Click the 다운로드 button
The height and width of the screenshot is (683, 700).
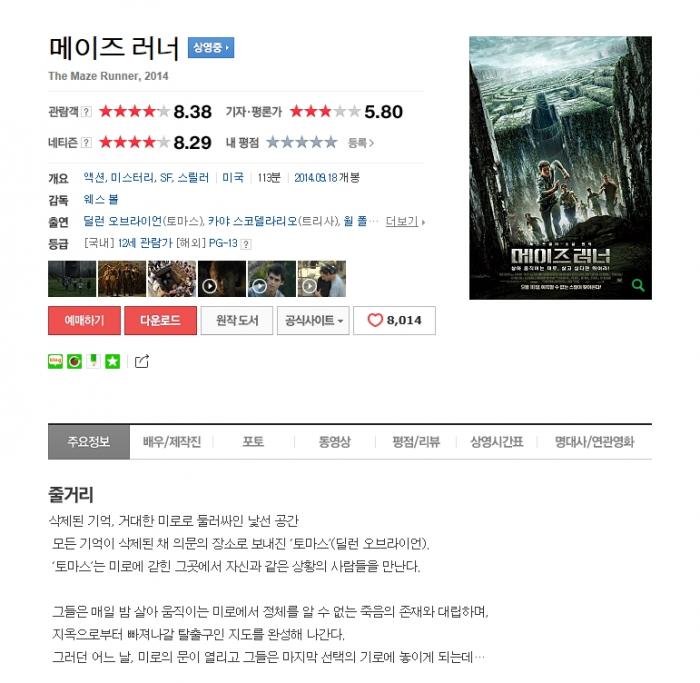160,320
